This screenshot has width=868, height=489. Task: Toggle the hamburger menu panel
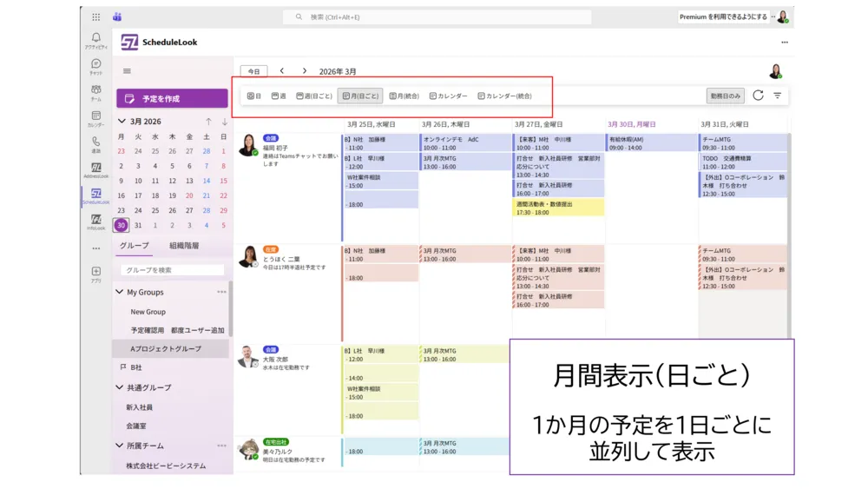[127, 71]
